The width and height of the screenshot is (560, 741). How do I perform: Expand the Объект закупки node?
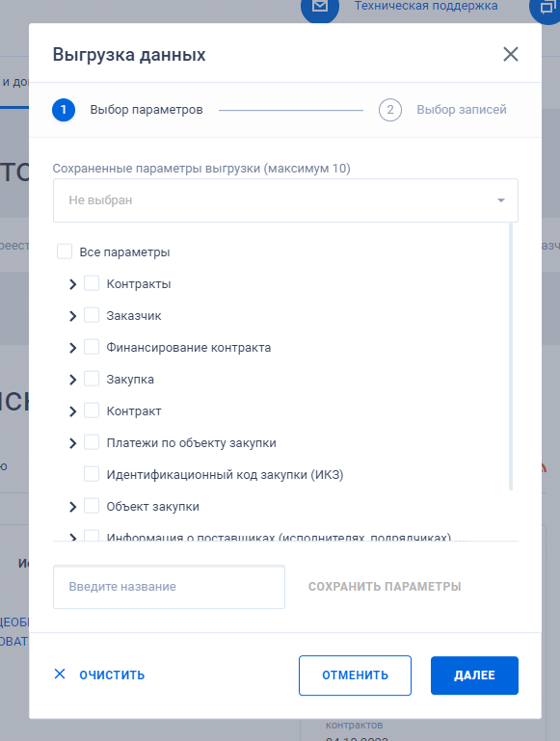[x=72, y=507]
